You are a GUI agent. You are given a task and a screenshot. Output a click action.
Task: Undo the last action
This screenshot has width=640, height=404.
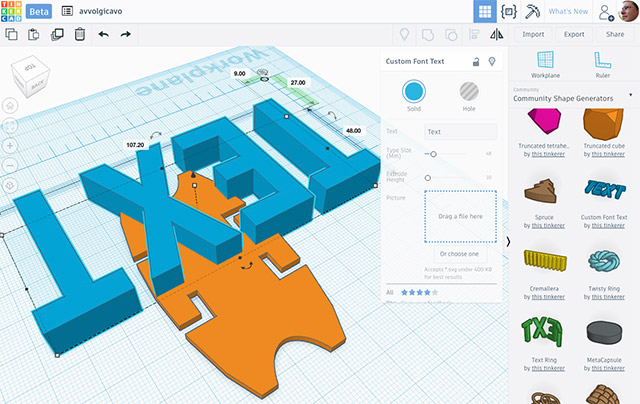coord(104,34)
